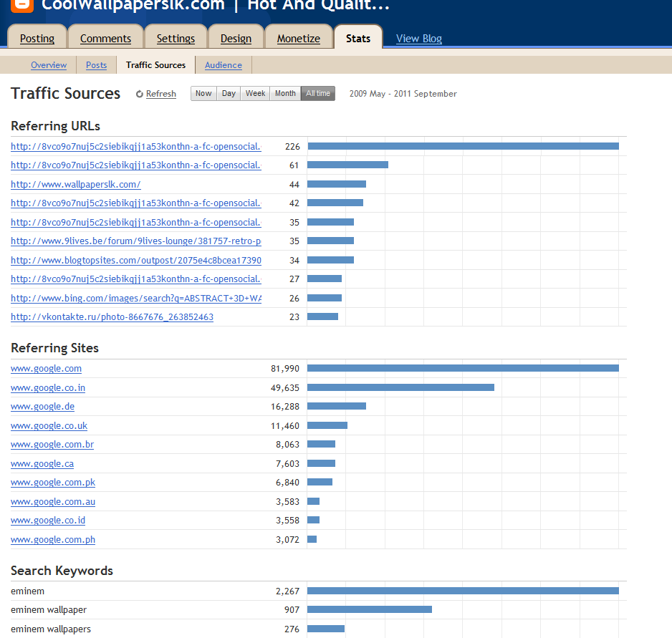Open the Posts stats subtab

96,65
